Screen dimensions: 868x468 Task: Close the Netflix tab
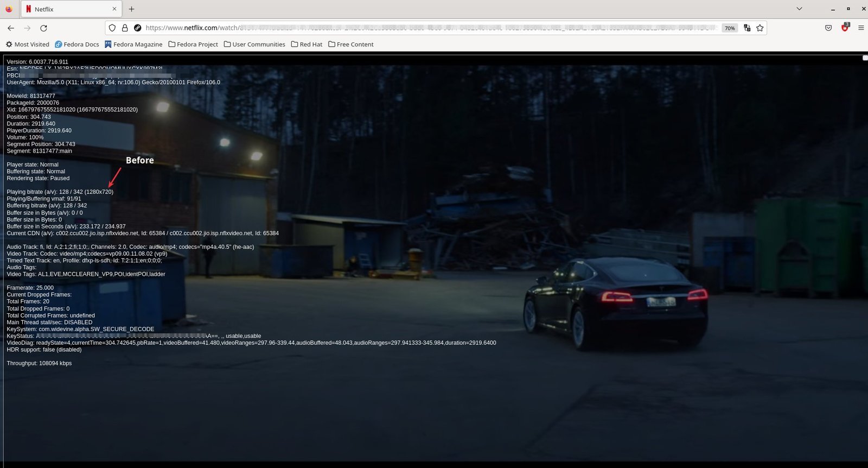click(114, 9)
